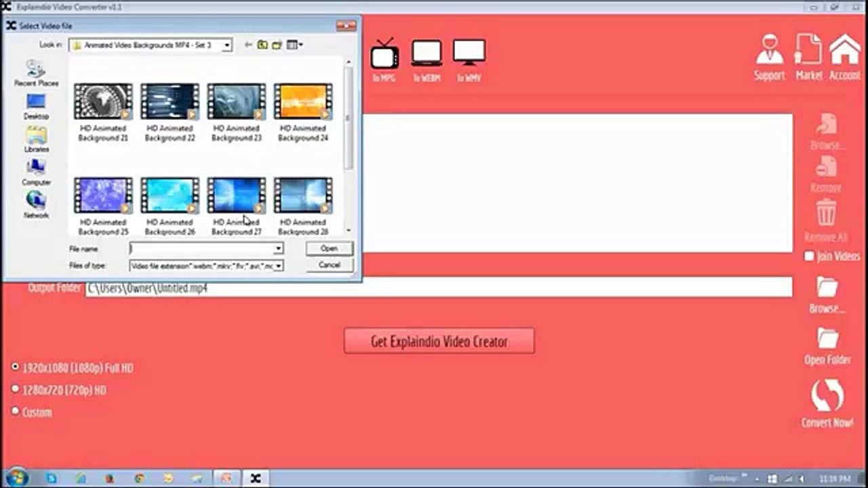The image size is (868, 488).
Task: Select the Custom resolution option
Action: (16, 411)
